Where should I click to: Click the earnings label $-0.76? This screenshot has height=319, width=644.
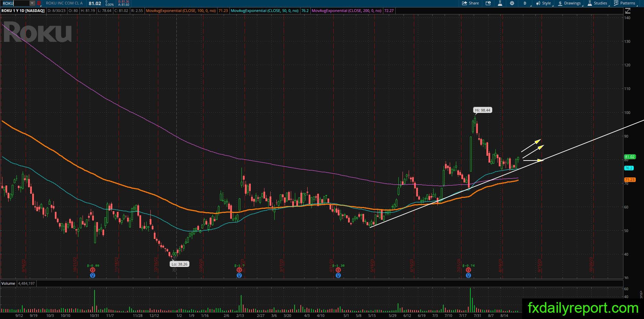(x=468, y=266)
